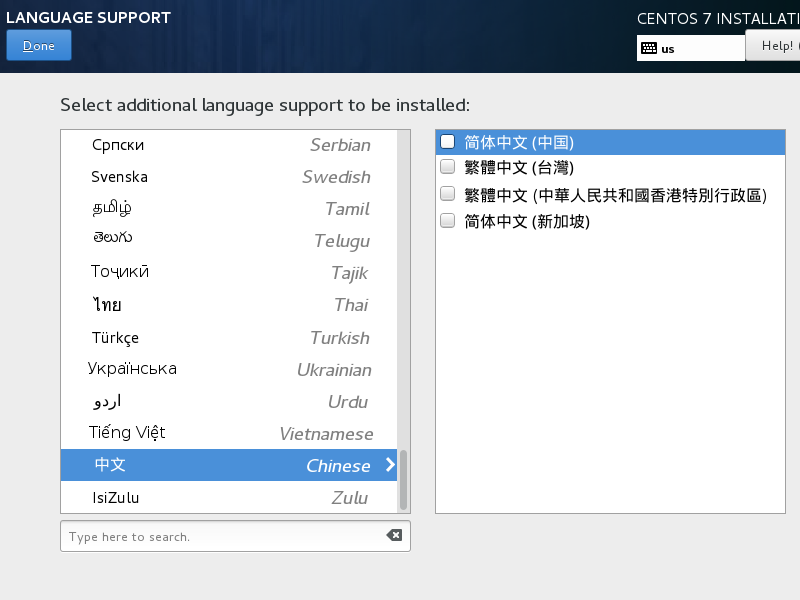Select Tajik in the language list
800x600 pixels.
(x=229, y=272)
